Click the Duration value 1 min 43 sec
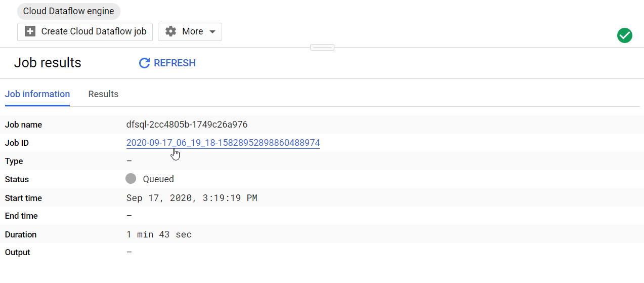Viewport: 644px width, 283px height. [159, 234]
